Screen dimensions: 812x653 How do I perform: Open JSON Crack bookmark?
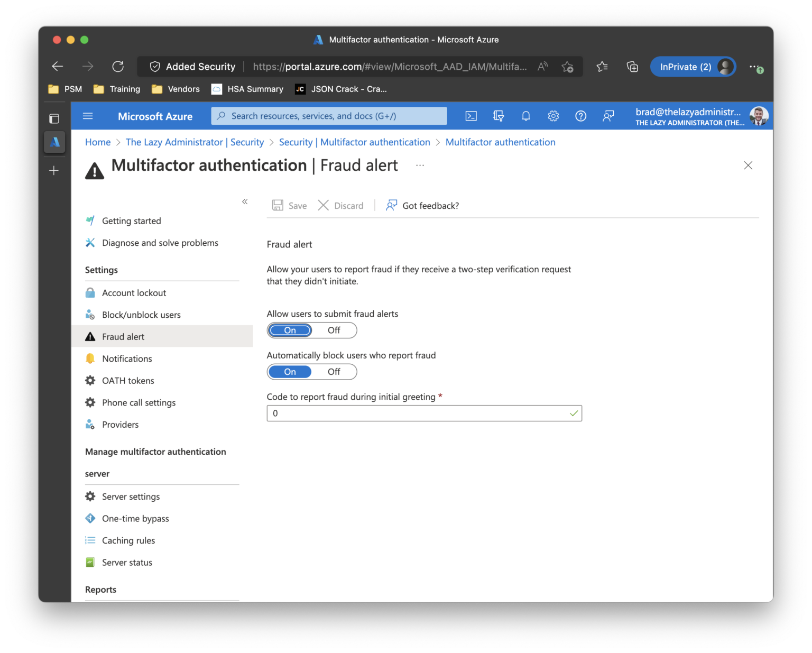point(341,89)
